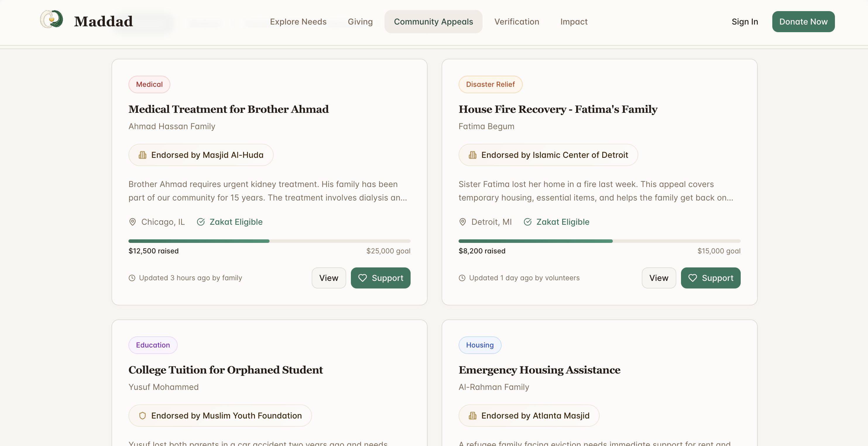Go to the Verification nav item
Image resolution: width=868 pixels, height=446 pixels.
point(517,22)
